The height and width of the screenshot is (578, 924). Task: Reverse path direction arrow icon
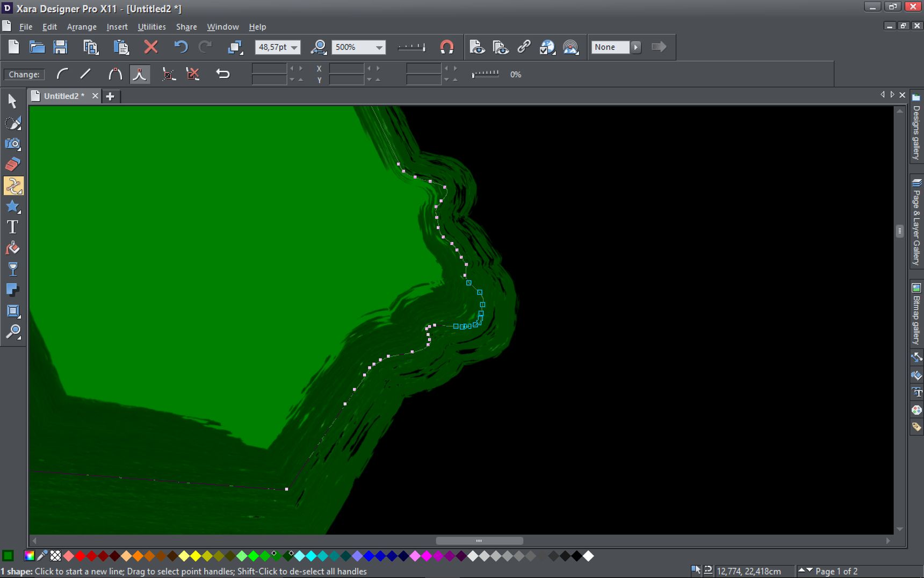[223, 74]
